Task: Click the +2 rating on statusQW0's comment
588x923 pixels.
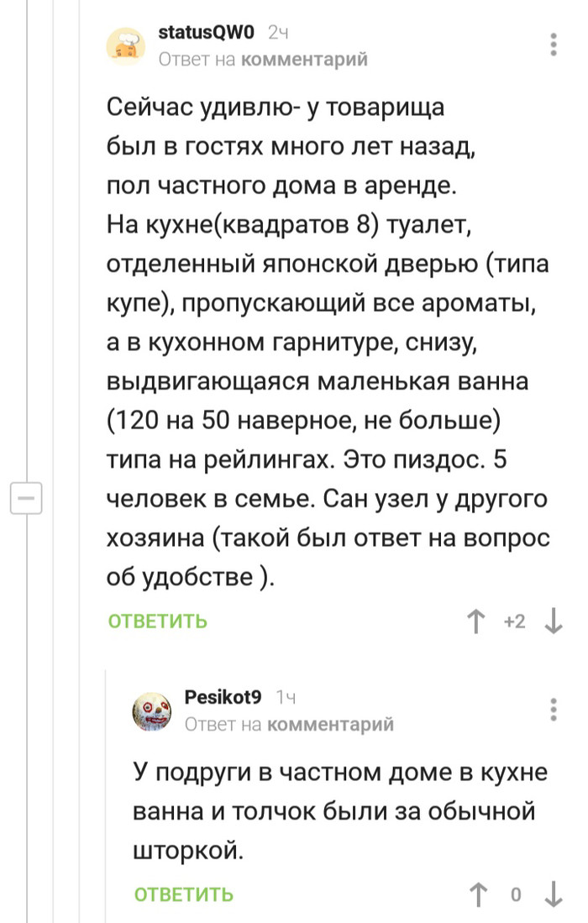Action: coord(514,621)
